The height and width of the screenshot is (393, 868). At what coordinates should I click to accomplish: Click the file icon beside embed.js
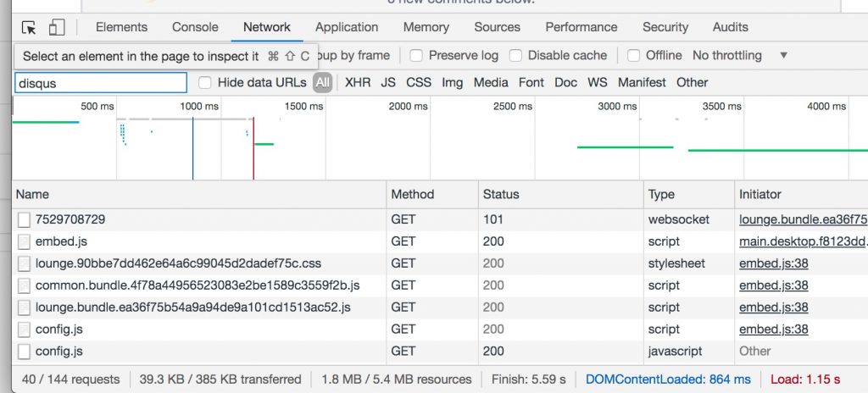[x=24, y=242]
